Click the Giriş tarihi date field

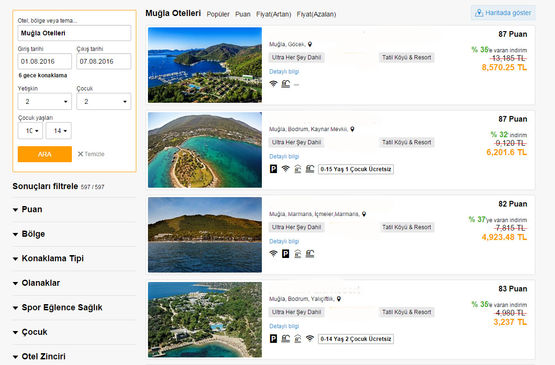point(45,62)
